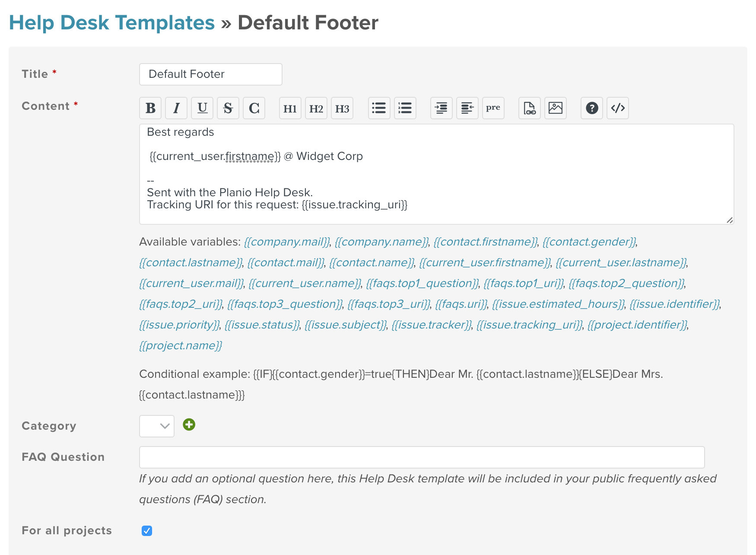
Task: Apply underline formatting
Action: click(202, 108)
